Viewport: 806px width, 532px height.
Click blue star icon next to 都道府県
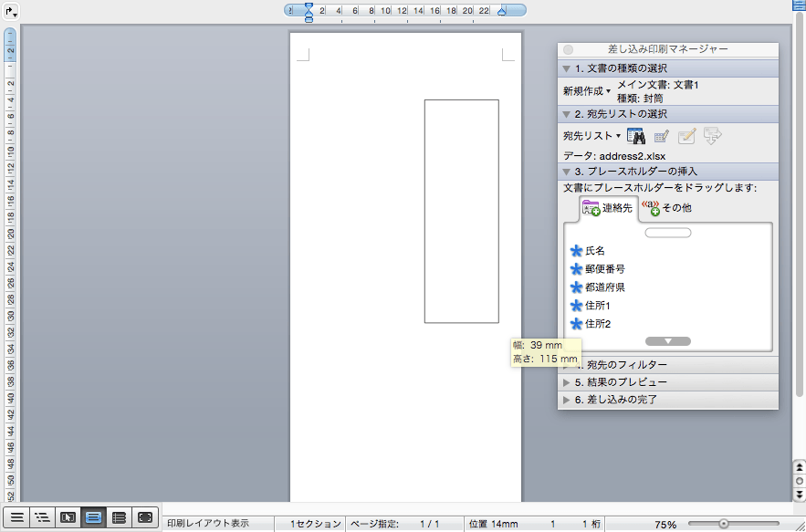point(576,287)
